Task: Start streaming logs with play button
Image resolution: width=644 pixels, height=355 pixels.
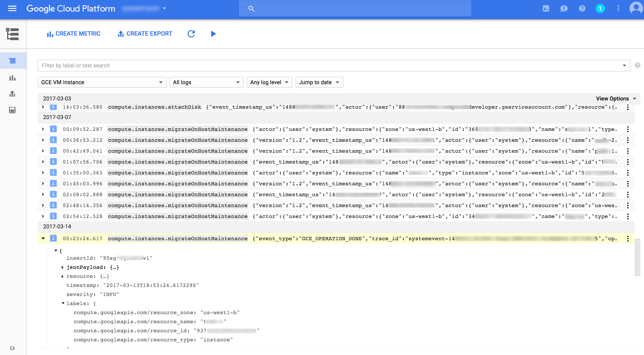Action: (x=213, y=34)
